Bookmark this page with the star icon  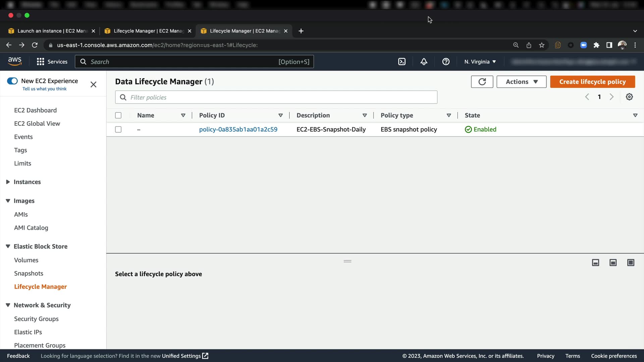(542, 45)
